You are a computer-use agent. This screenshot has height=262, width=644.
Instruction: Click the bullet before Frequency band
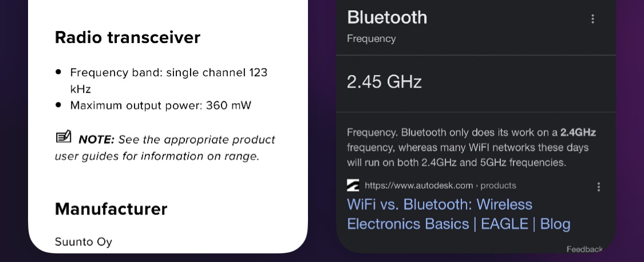tap(58, 72)
